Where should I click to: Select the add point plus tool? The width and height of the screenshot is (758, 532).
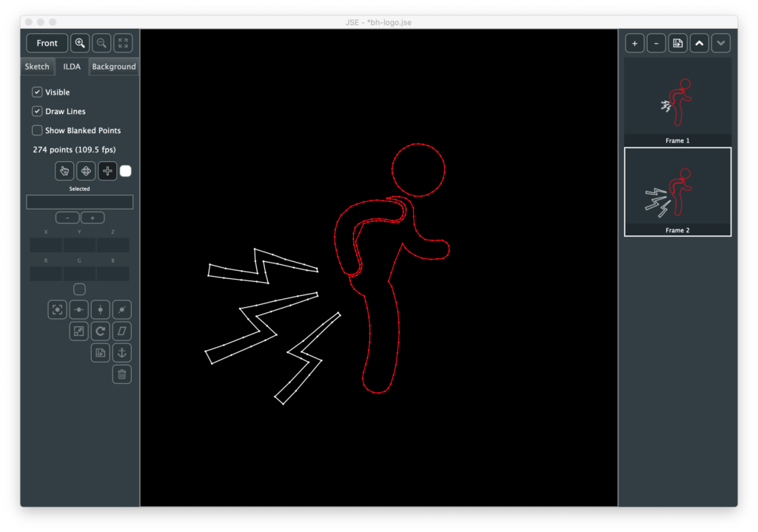(107, 171)
